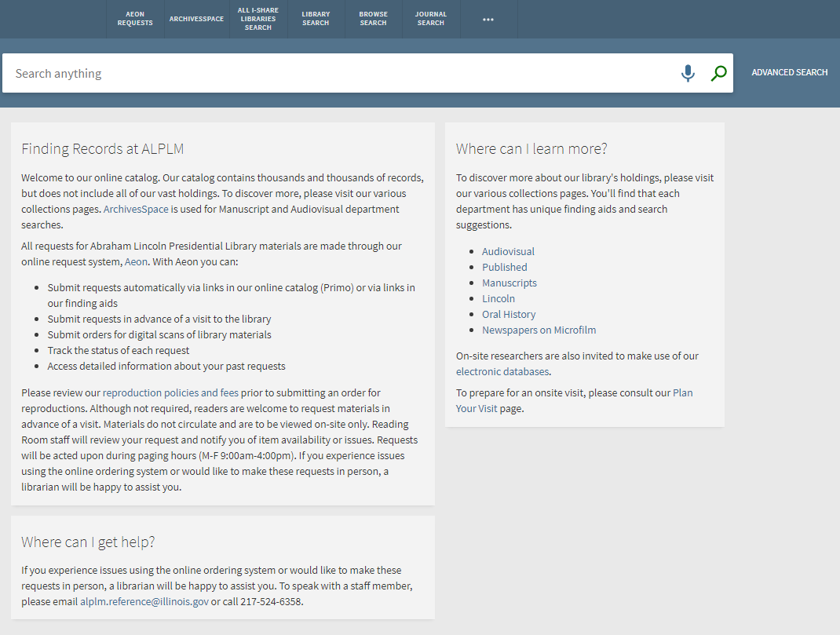Click the alplm.reference@illinois.gov email link

144,602
